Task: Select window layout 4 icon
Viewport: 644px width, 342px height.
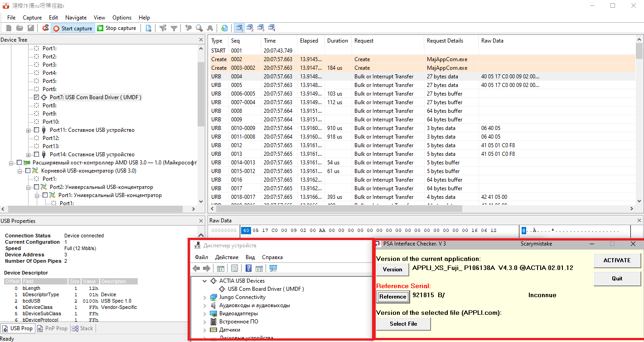Action: 272,28
